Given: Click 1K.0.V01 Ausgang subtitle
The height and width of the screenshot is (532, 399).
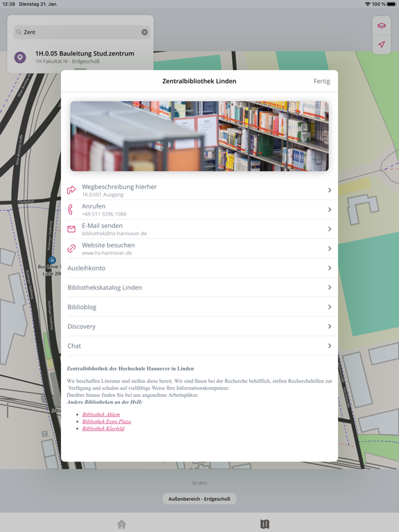Looking at the screenshot, I should click(x=103, y=195).
